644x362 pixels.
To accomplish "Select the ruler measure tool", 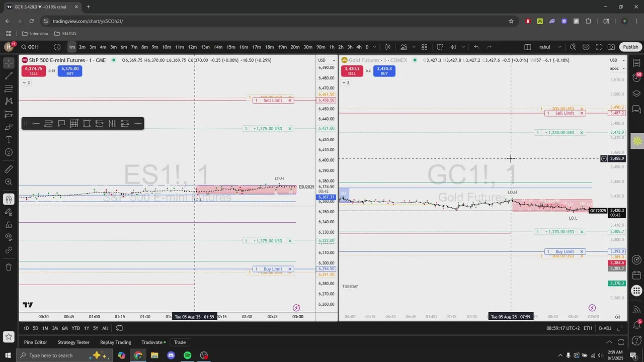I will coord(9,169).
